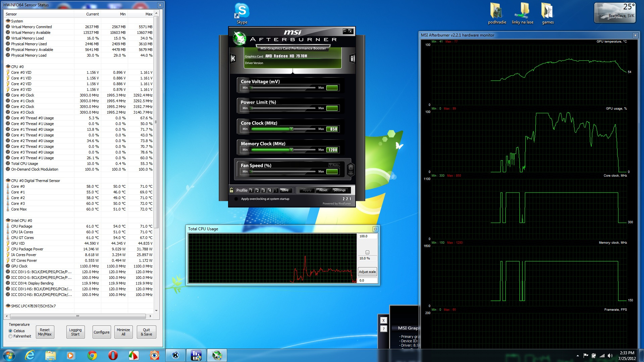644x362 pixels.
Task: Launch Opera browser from taskbar
Action: coord(113,355)
